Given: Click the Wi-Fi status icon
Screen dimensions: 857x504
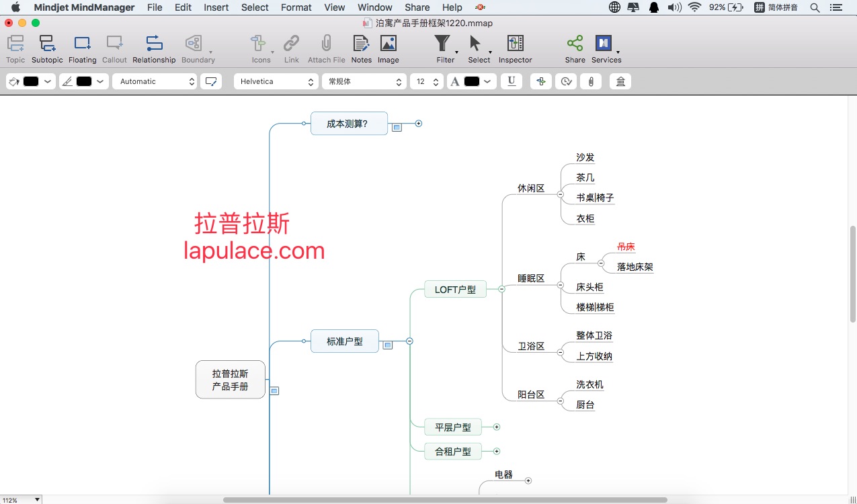Looking at the screenshot, I should click(x=695, y=7).
